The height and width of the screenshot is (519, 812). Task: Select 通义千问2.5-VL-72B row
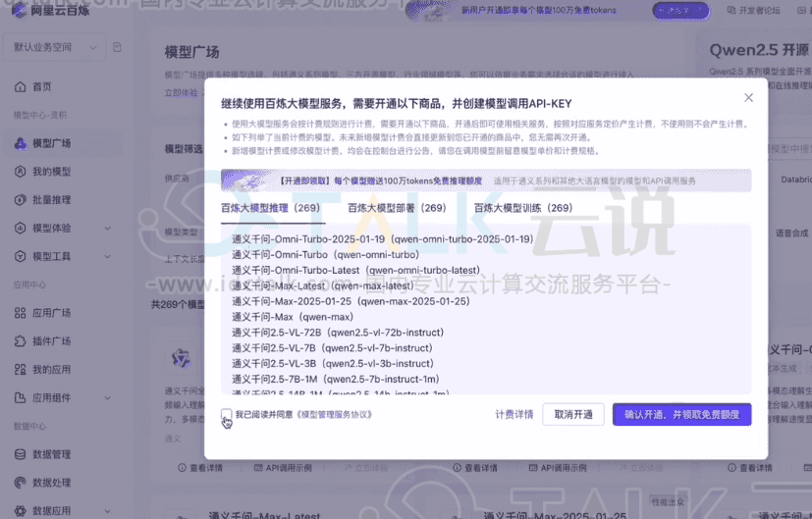[338, 333]
